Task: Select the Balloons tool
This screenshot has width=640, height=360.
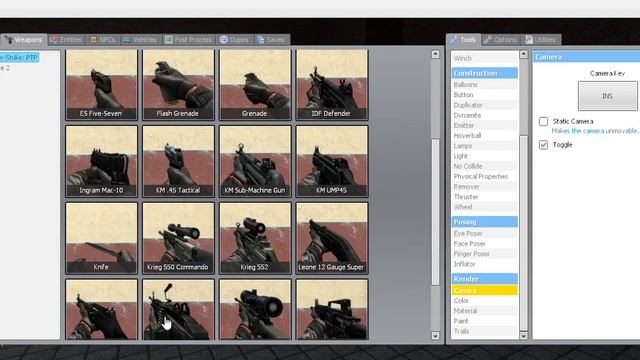Action: coord(484,84)
